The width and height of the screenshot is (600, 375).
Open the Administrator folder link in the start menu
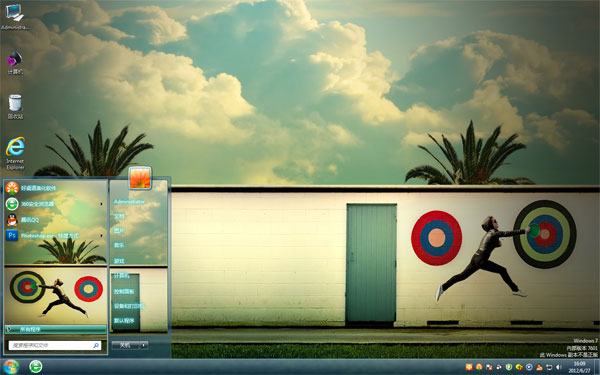tap(129, 202)
